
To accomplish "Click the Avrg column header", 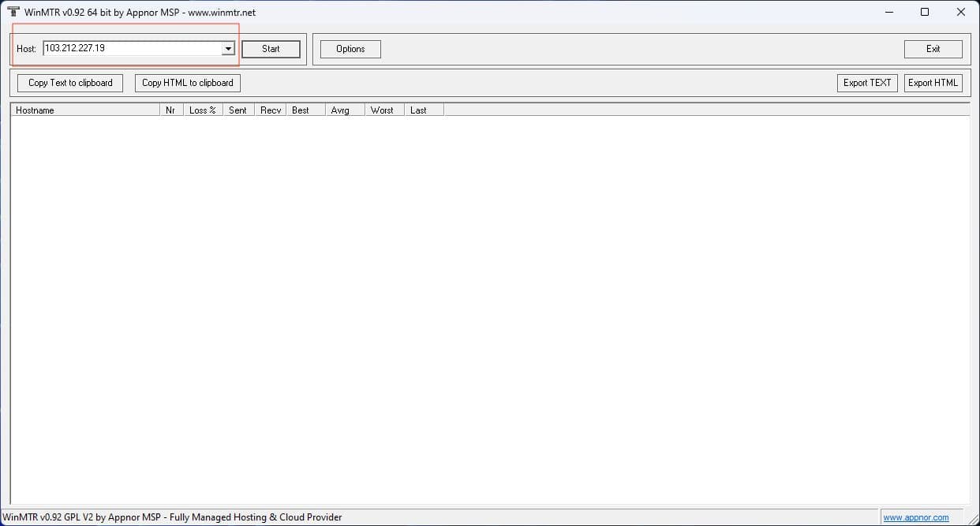I will tap(345, 110).
